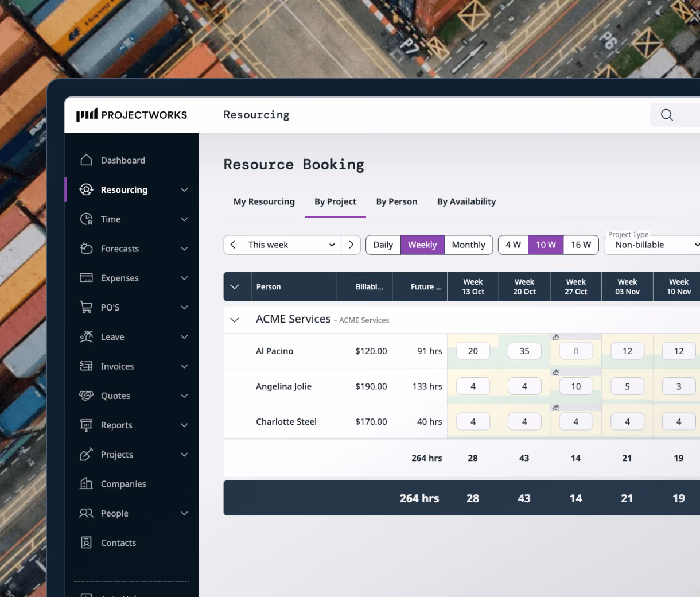
Task: Click Angelina Jolie's 03 Nov field showing 5
Action: click(x=627, y=386)
